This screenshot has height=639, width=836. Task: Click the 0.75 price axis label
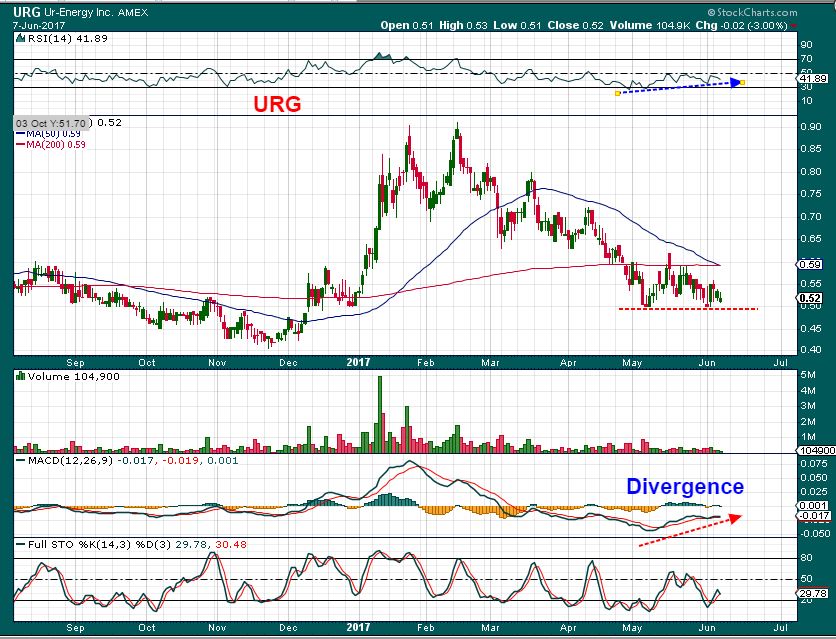(810, 193)
